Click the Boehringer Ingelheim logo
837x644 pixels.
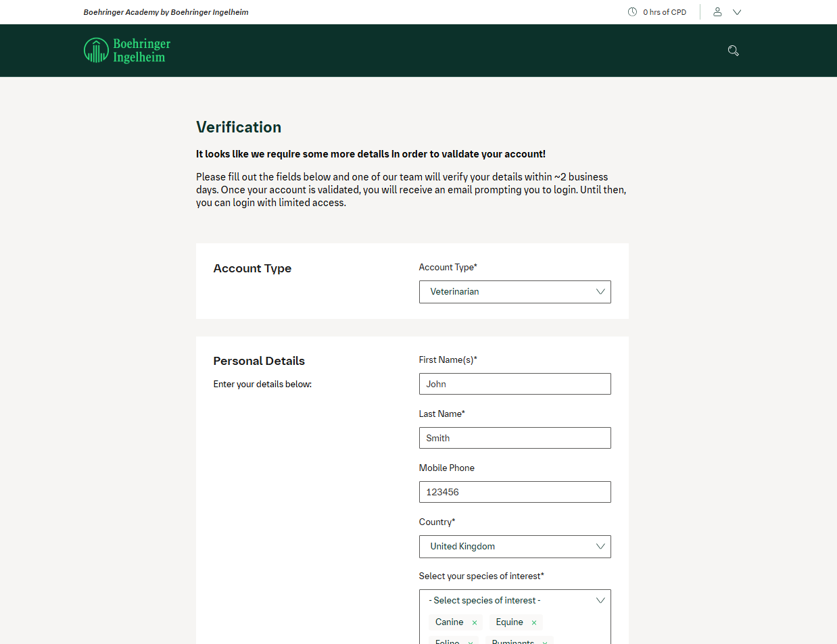coord(126,50)
